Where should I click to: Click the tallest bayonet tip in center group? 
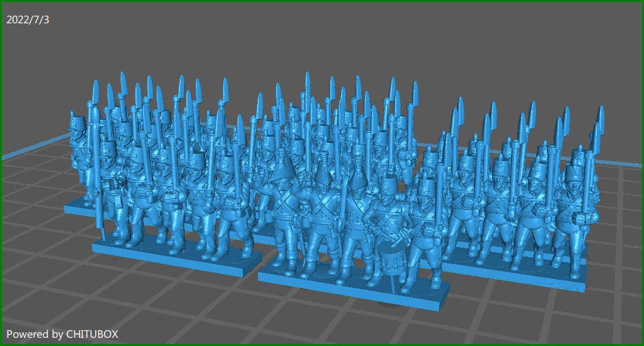point(307,85)
